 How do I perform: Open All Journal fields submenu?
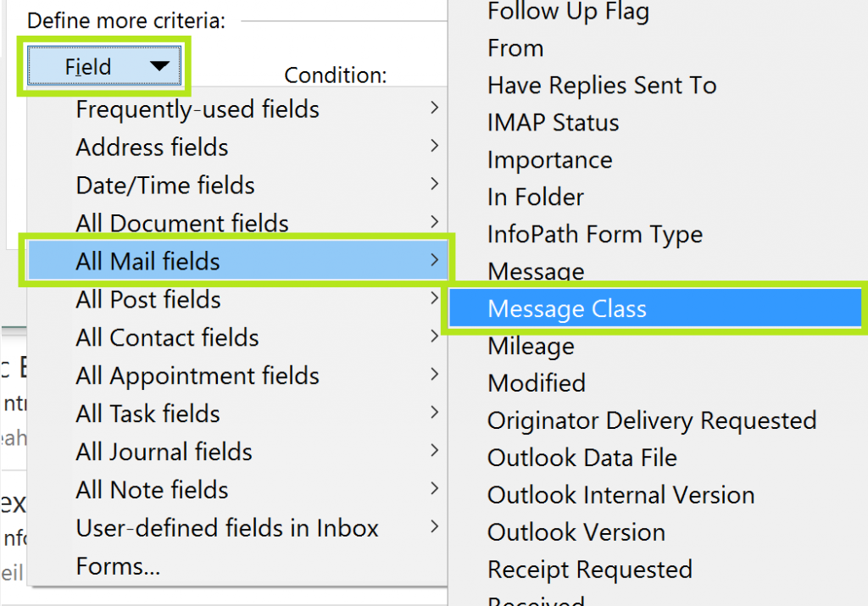(x=164, y=452)
